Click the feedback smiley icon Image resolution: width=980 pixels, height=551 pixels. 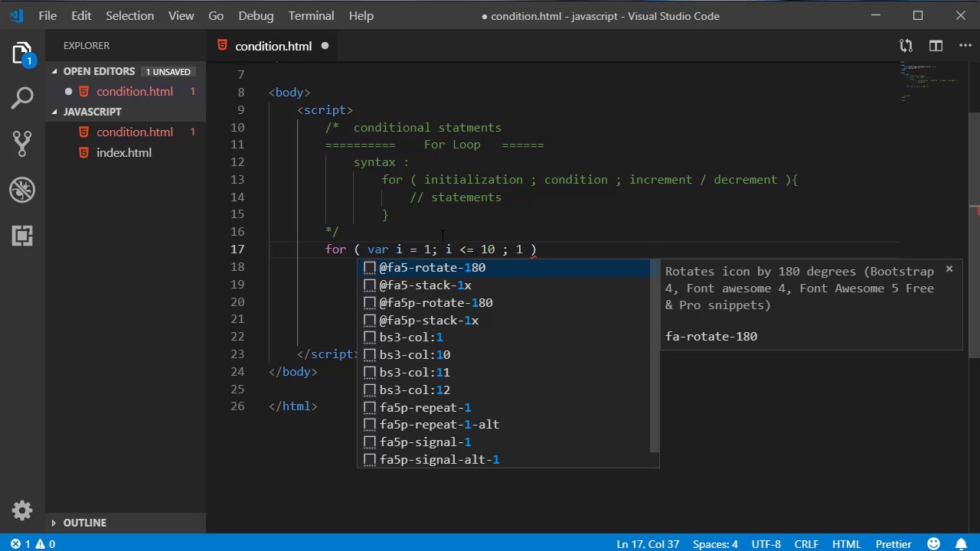click(933, 544)
